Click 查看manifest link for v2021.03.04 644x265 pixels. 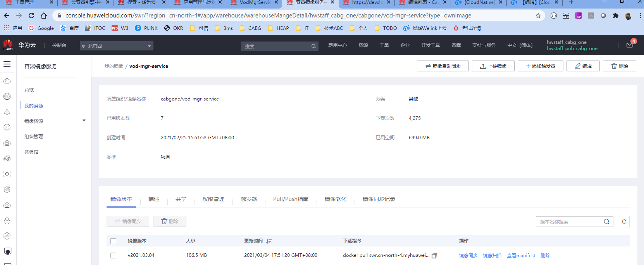521,256
